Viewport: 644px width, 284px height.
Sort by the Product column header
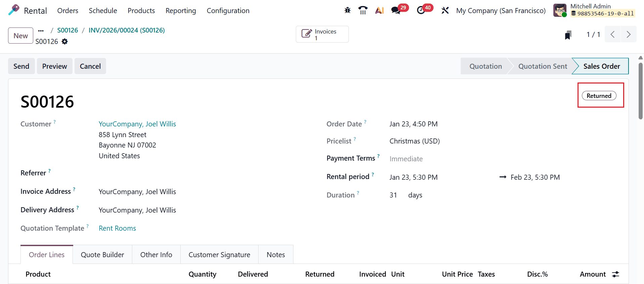tap(38, 274)
